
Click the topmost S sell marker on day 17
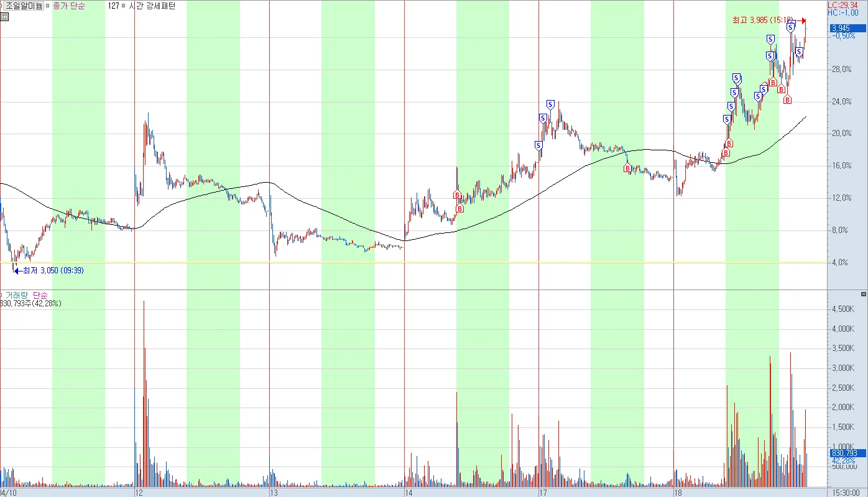(x=550, y=104)
